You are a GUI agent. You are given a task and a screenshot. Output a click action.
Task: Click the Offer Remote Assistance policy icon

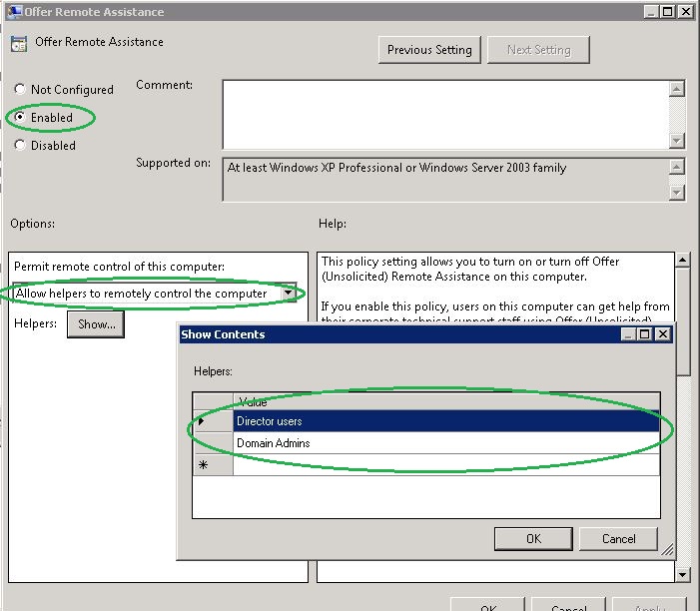(19, 44)
